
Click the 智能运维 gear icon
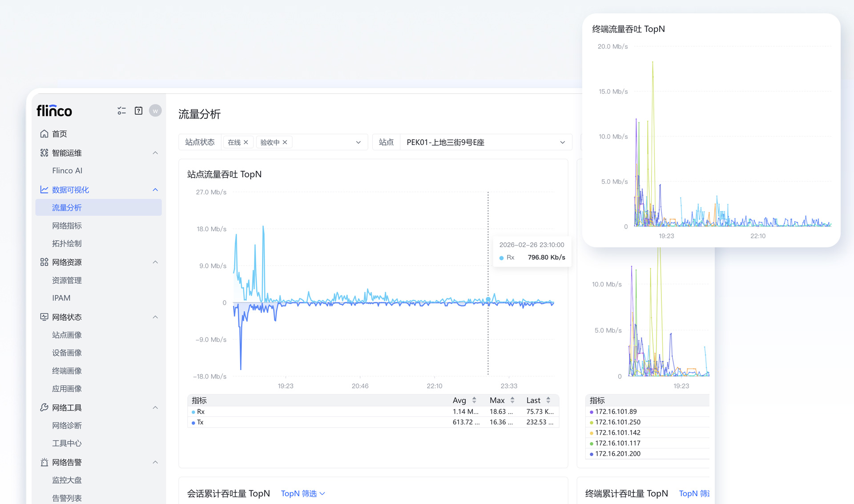(44, 153)
